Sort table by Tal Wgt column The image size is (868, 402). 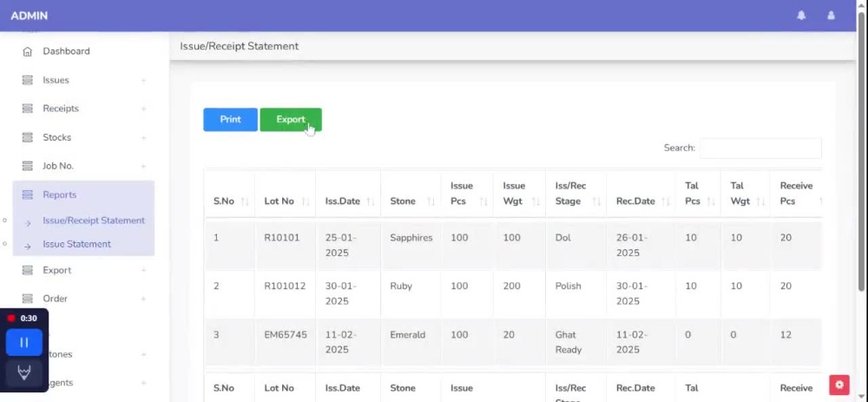(760, 201)
